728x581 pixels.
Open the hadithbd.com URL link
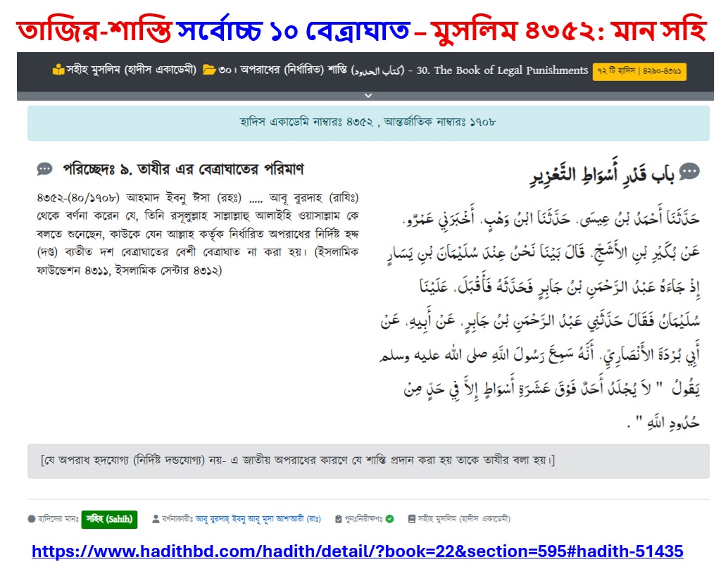pos(358,551)
